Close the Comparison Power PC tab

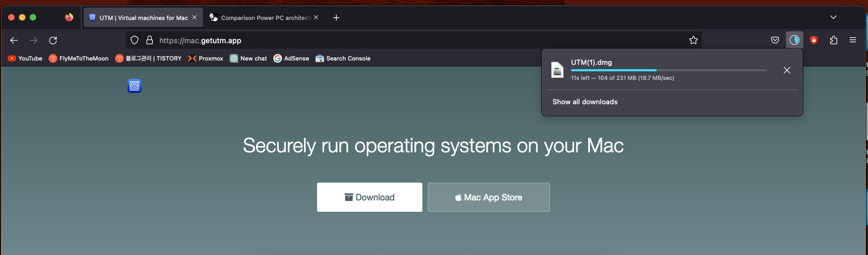pyautogui.click(x=316, y=17)
